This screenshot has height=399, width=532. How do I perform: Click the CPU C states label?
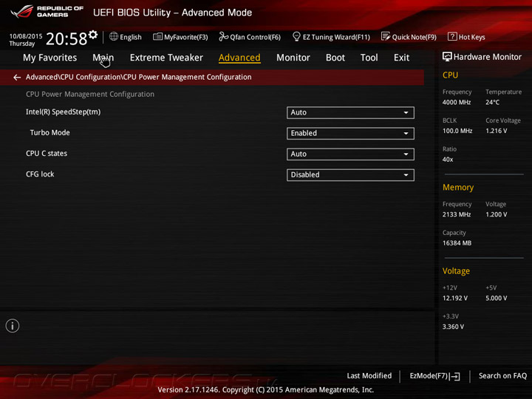coord(47,154)
